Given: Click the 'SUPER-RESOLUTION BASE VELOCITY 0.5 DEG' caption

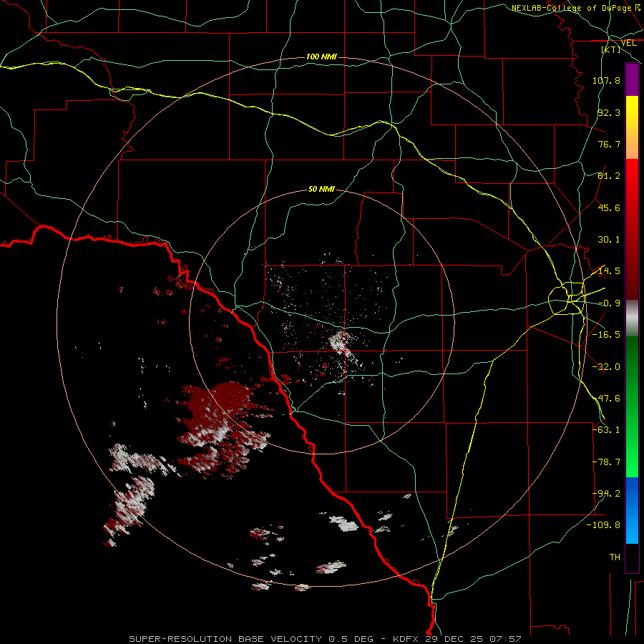Looking at the screenshot, I should click(x=251, y=639).
